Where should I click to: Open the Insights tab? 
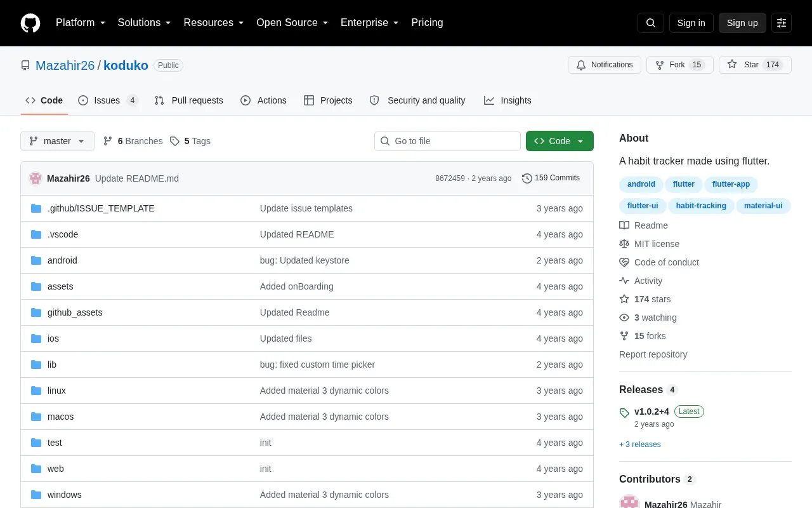click(507, 100)
